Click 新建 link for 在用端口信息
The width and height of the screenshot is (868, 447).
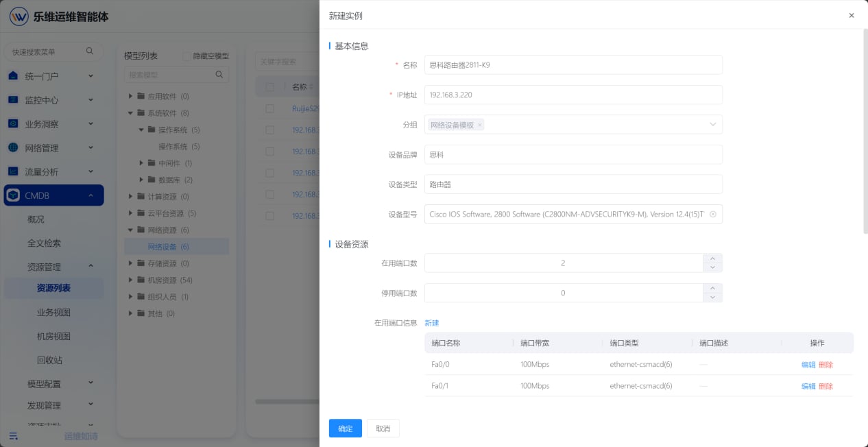[x=432, y=323]
